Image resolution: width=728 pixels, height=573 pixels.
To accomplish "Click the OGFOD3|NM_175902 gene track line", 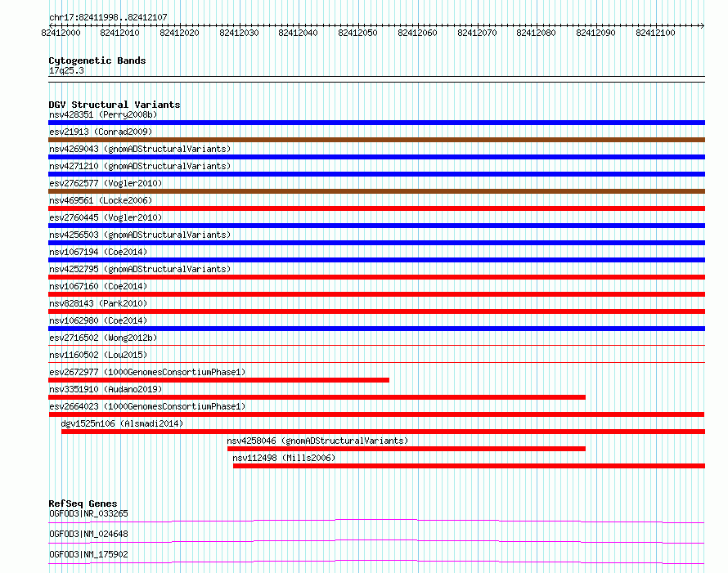I will [376, 562].
